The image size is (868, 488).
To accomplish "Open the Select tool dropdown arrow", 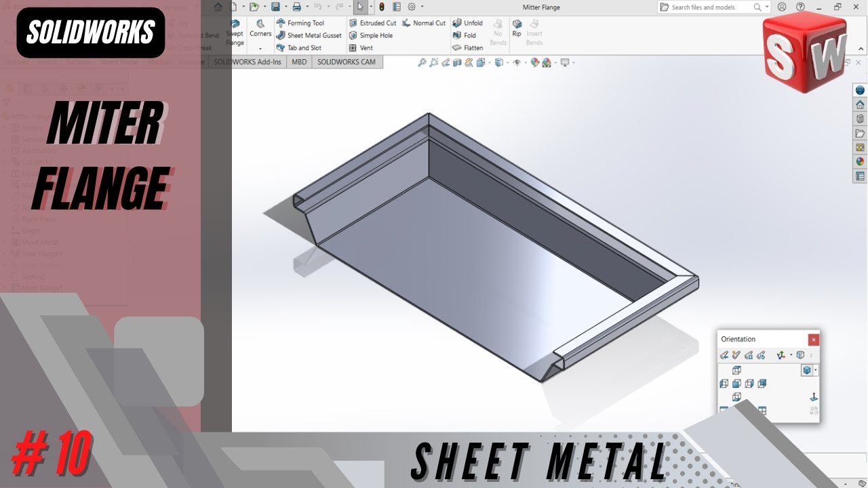I will coord(371,7).
